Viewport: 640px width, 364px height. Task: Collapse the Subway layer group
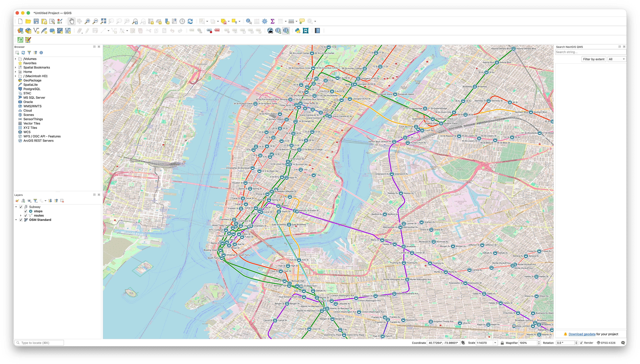(x=16, y=207)
